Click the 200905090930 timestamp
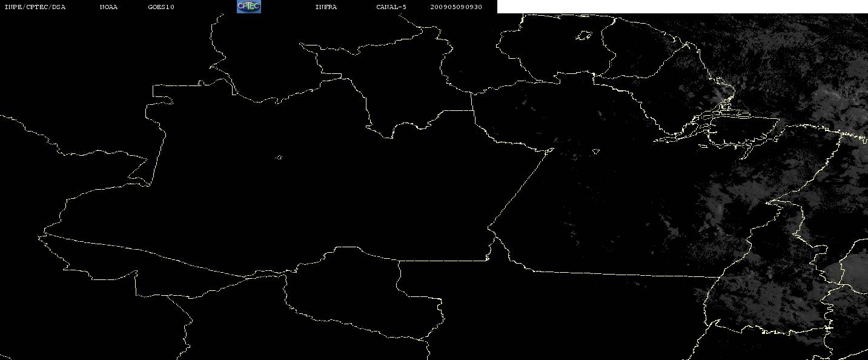Image resolution: width=868 pixels, height=360 pixels. click(x=456, y=7)
